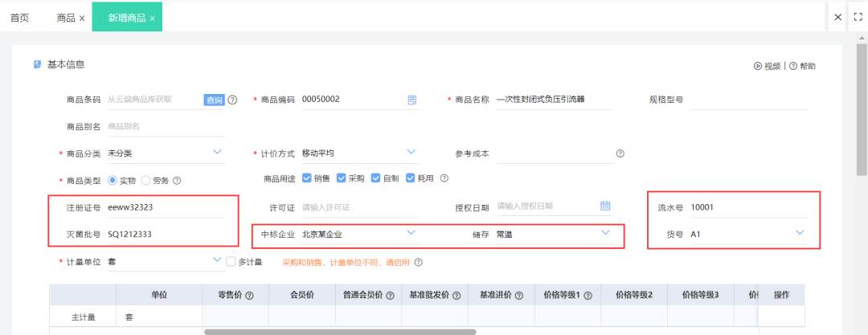Click the 查询 button for barcode

pos(215,100)
